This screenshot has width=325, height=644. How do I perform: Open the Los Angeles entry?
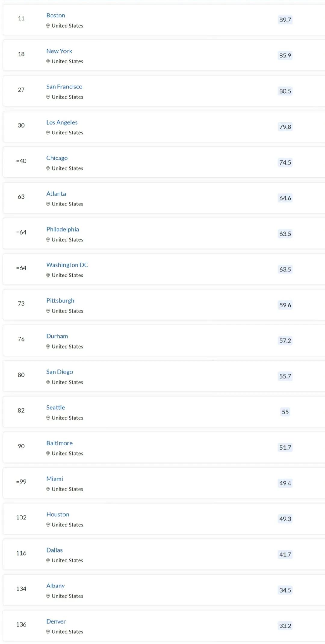[62, 122]
